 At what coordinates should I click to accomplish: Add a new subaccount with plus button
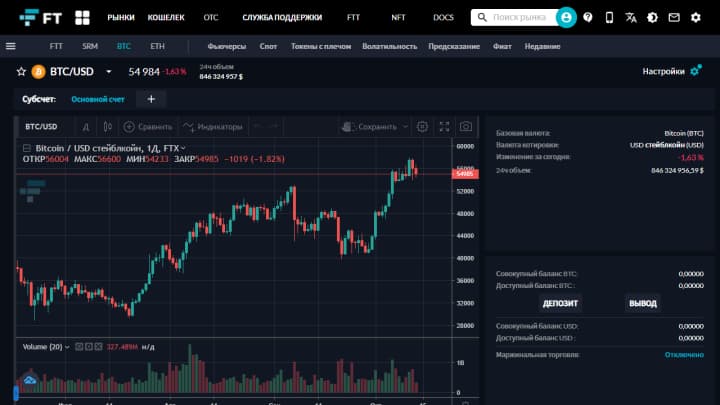click(151, 99)
